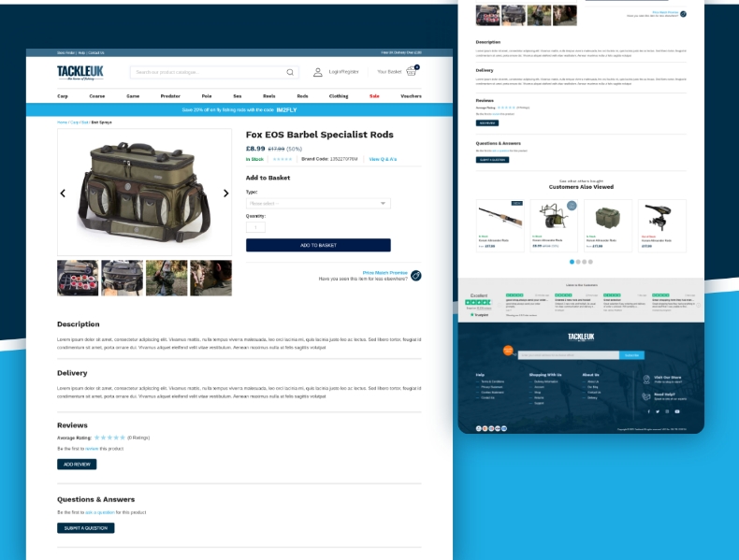The width and height of the screenshot is (739, 560).
Task: Open the basket icon in the header
Action: (412, 71)
